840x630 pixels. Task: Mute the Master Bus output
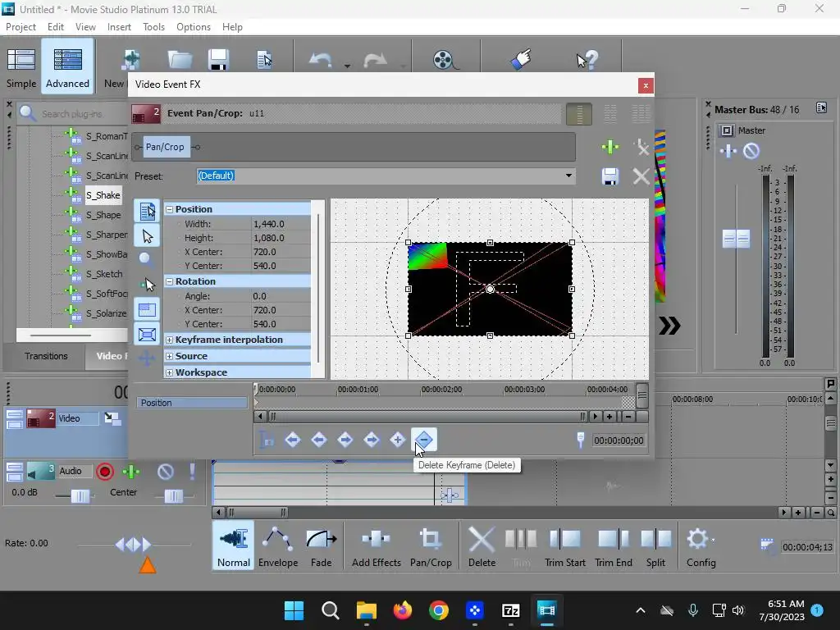tap(751, 151)
